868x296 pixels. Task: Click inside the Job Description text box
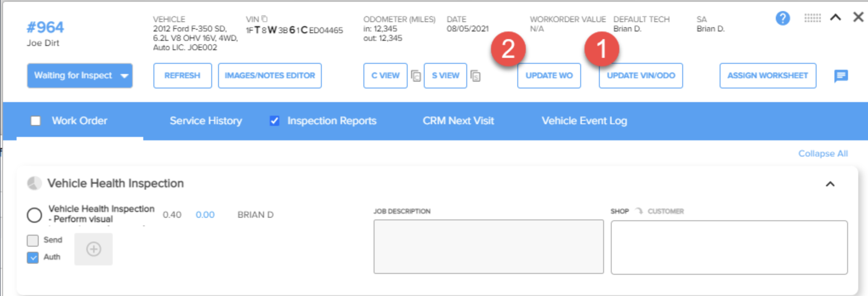(x=488, y=247)
